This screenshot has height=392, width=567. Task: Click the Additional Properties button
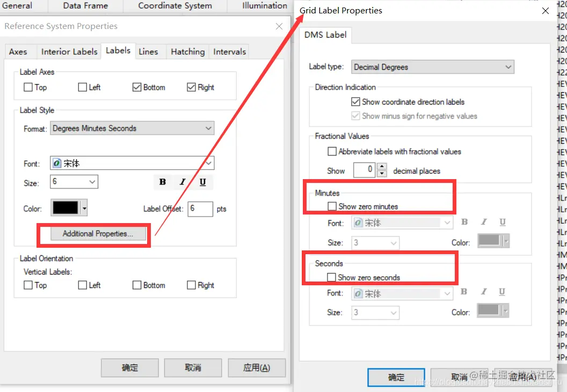point(98,234)
